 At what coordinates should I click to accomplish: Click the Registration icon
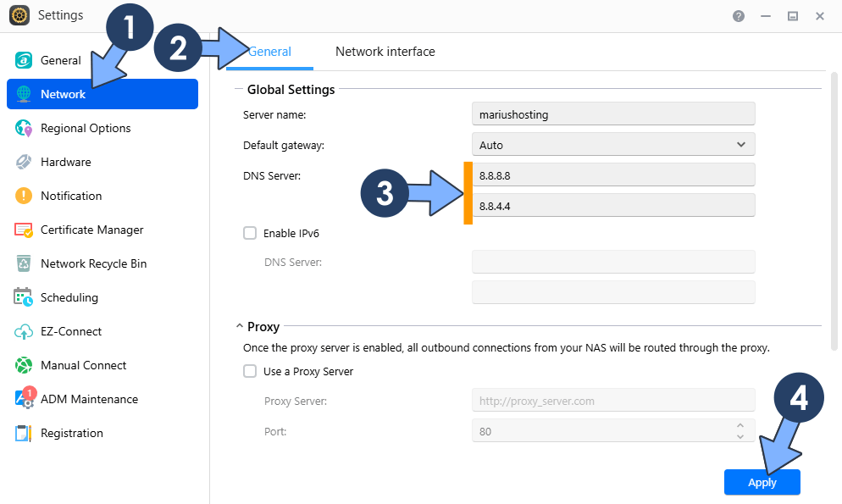(23, 433)
